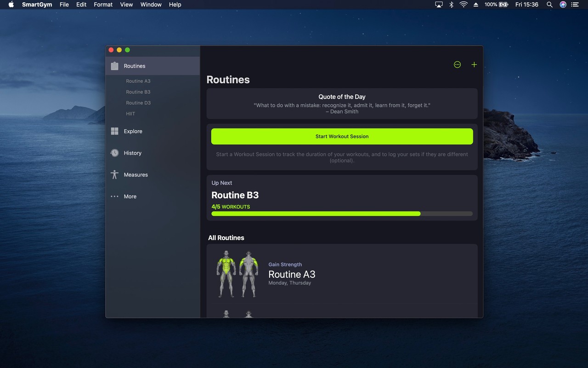588x368 pixels.
Task: Open the Up Next Routine B3 card
Action: point(342,198)
